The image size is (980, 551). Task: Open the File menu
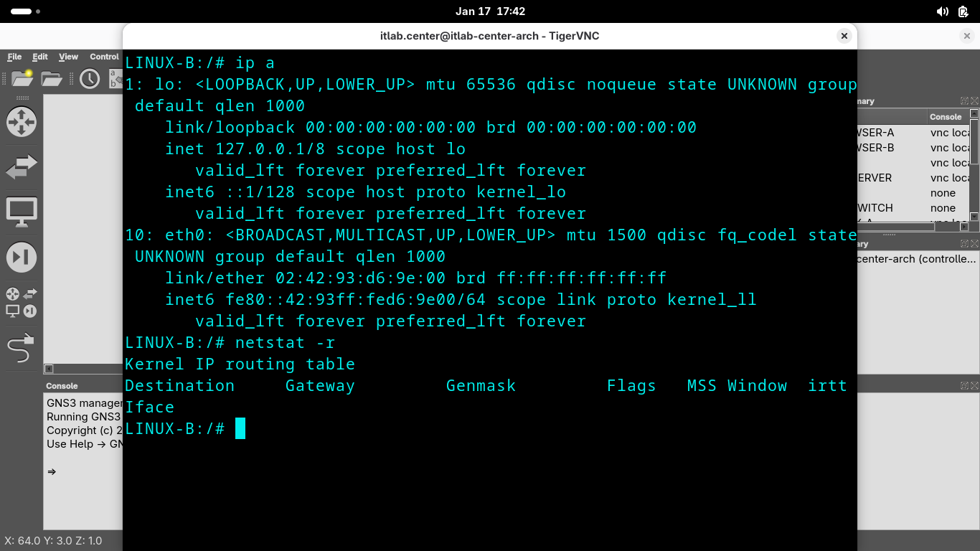point(14,57)
